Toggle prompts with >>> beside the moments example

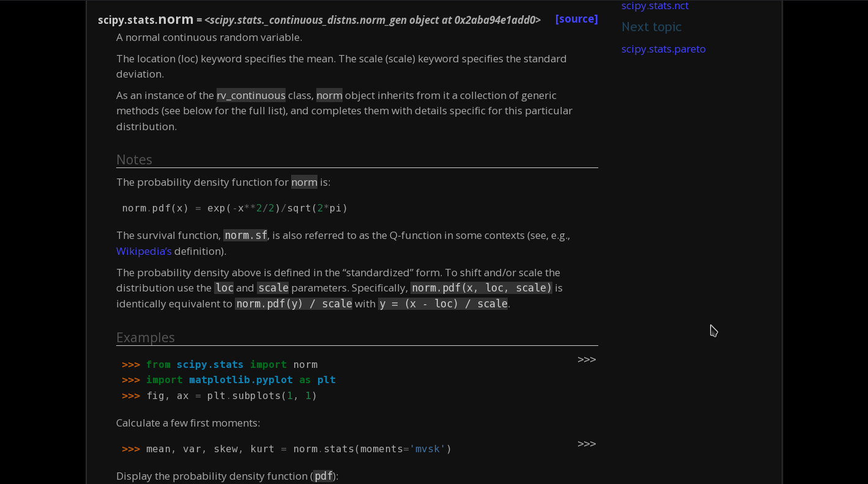[587, 444]
